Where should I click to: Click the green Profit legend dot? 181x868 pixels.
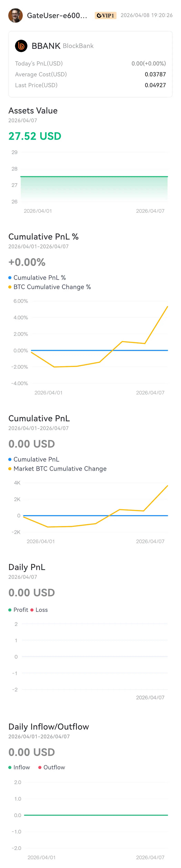point(10,610)
